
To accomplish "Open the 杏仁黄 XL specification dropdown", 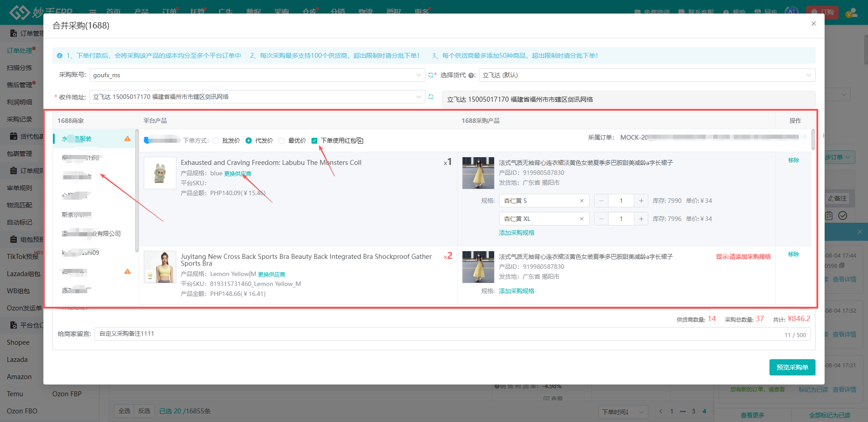I will 544,219.
